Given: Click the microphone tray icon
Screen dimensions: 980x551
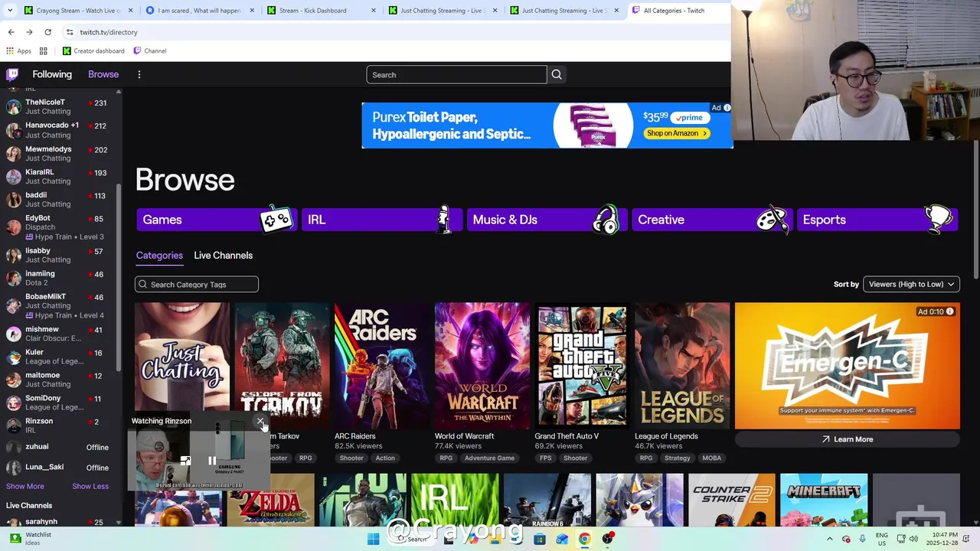Looking at the screenshot, I should coord(862,539).
